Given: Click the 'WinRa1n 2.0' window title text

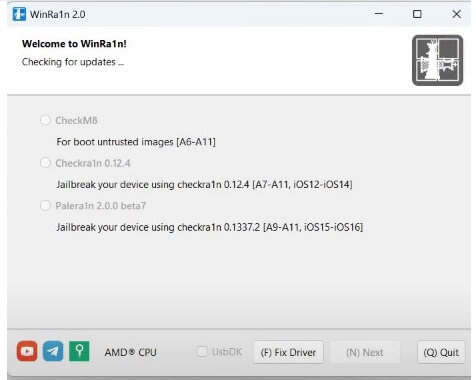Looking at the screenshot, I should 58,14.
